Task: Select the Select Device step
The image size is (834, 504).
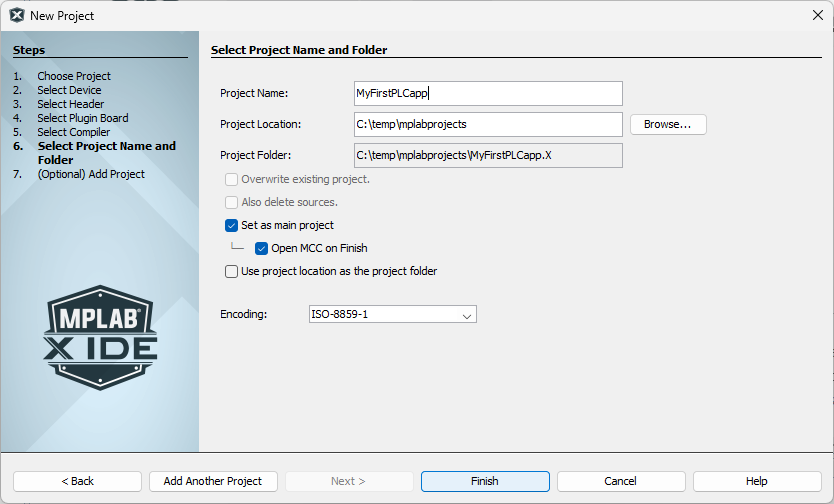Action: coord(69,90)
